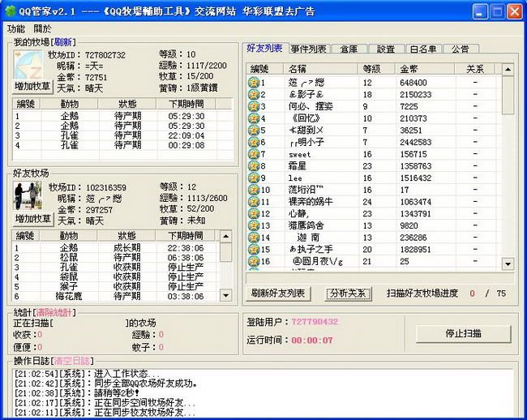
Task: Close the QQ管家 window
Action: (514, 12)
